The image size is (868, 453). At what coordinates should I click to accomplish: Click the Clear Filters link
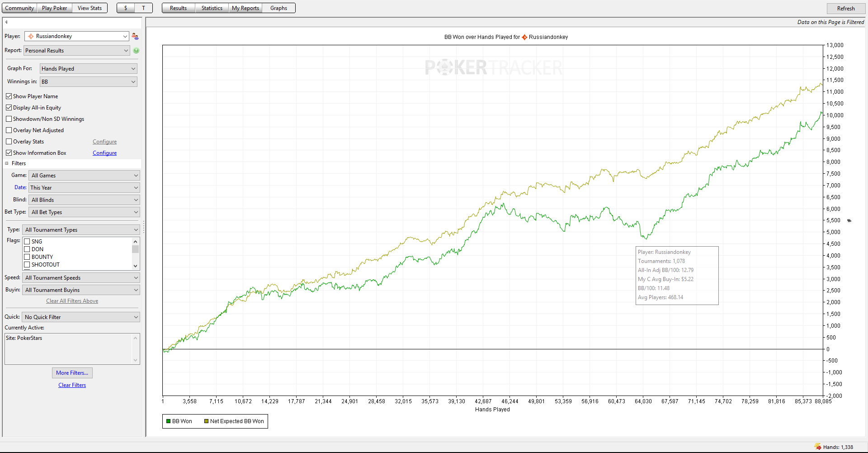[72, 385]
